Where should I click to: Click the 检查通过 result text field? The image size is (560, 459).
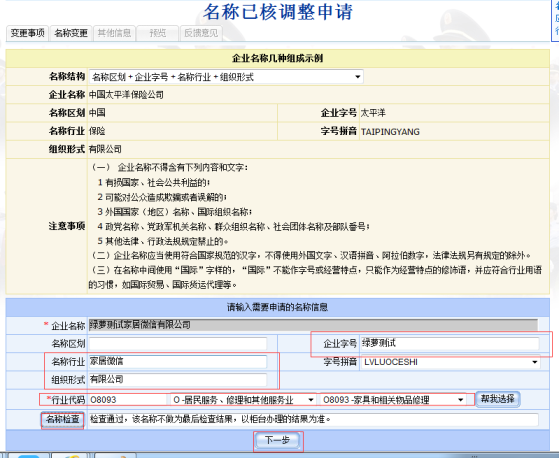[x=313, y=419]
